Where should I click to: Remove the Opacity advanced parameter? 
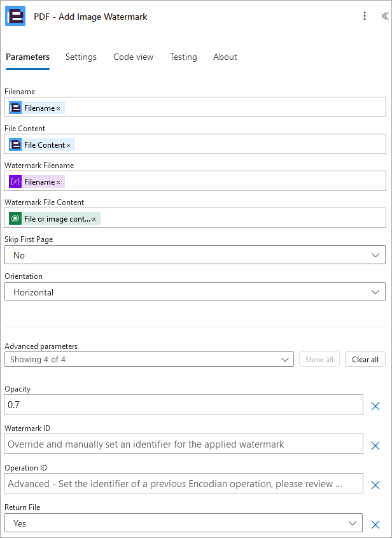[375, 406]
